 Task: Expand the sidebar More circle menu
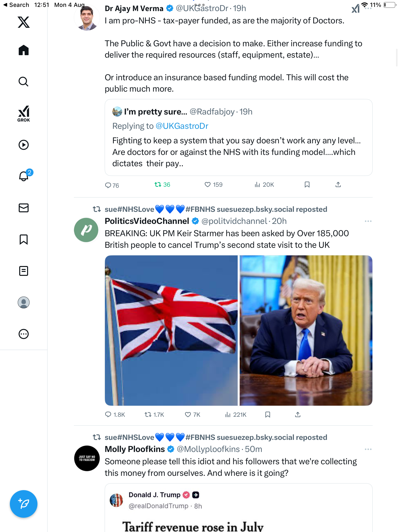pos(24,334)
